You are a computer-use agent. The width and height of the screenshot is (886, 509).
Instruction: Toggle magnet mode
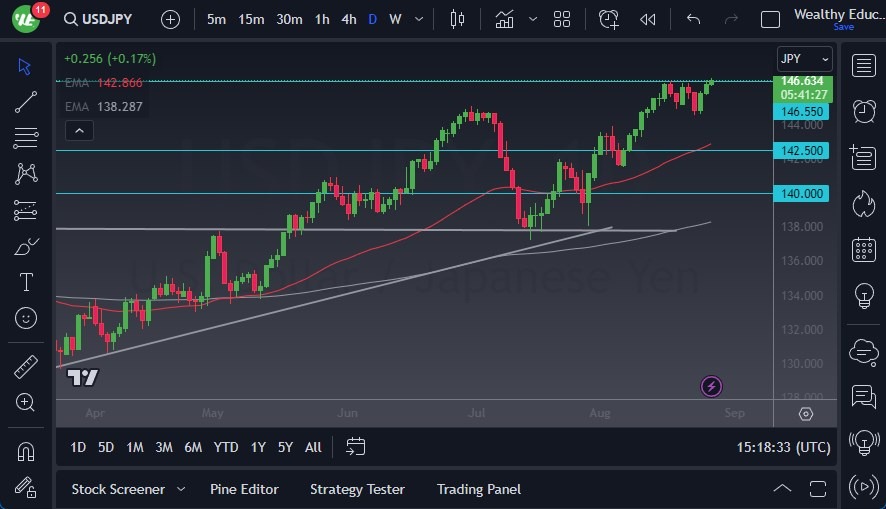click(26, 451)
